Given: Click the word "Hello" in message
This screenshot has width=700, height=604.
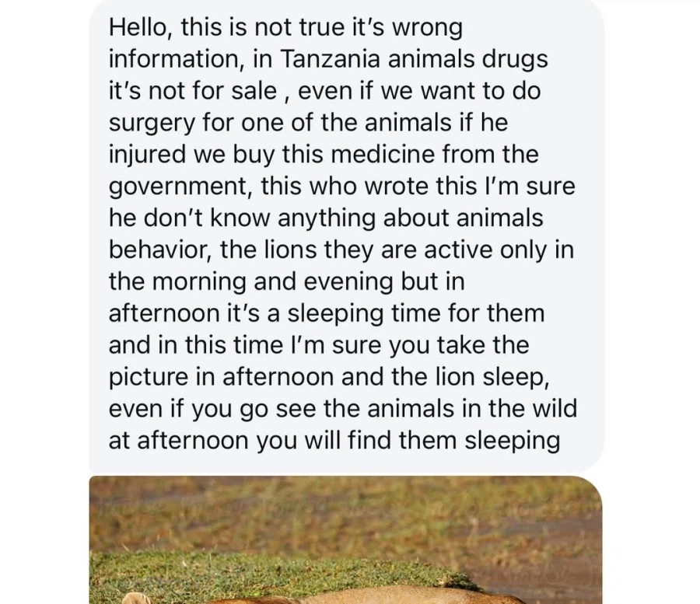Looking at the screenshot, I should [142, 28].
